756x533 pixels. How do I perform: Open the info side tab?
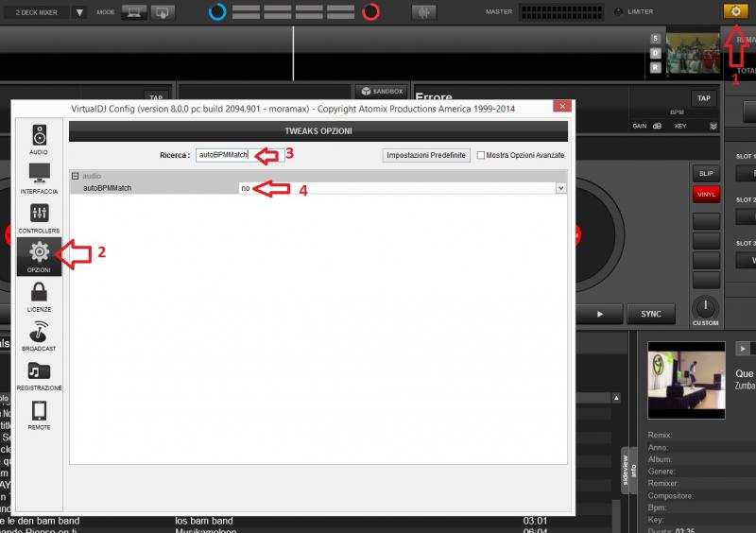tap(633, 471)
